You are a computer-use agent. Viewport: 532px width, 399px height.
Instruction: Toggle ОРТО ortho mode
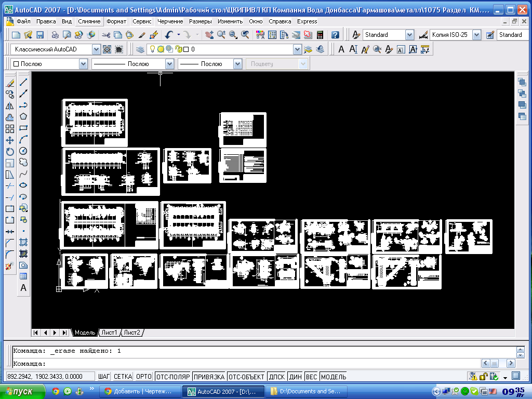coord(143,377)
